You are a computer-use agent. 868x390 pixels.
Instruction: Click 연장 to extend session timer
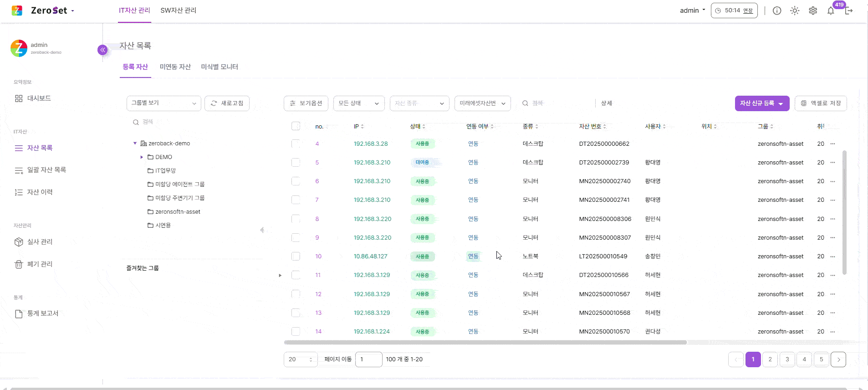click(x=748, y=10)
